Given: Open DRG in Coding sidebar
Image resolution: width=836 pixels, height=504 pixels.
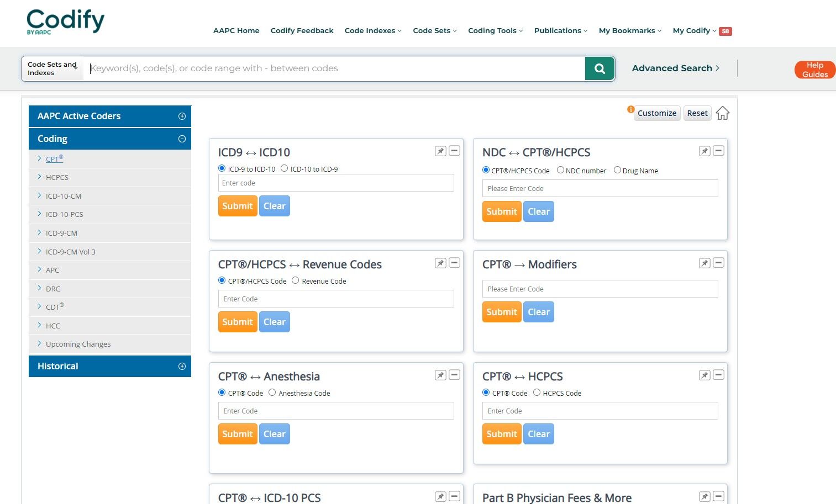Looking at the screenshot, I should click(x=53, y=289).
